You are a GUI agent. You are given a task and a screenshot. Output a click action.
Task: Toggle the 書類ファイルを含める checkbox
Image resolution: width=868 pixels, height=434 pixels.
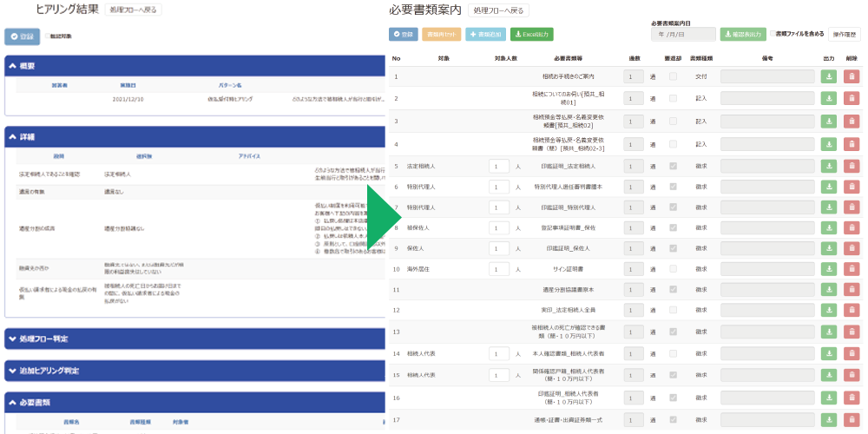pos(773,35)
